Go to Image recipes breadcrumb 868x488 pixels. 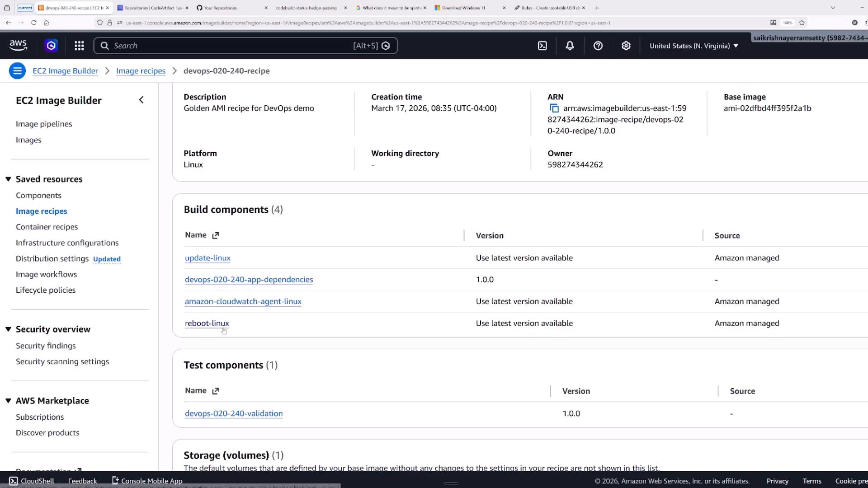pos(141,71)
